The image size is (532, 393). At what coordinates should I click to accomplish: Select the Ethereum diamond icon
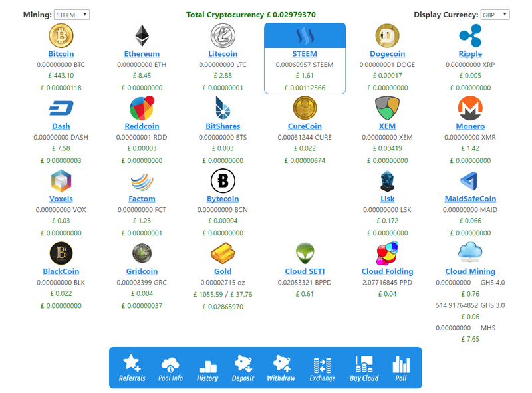tap(142, 35)
